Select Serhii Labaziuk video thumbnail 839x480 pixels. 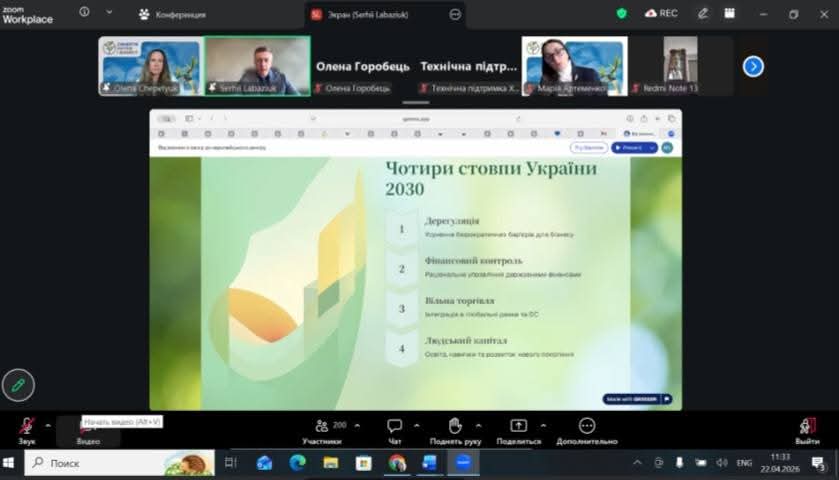point(257,66)
